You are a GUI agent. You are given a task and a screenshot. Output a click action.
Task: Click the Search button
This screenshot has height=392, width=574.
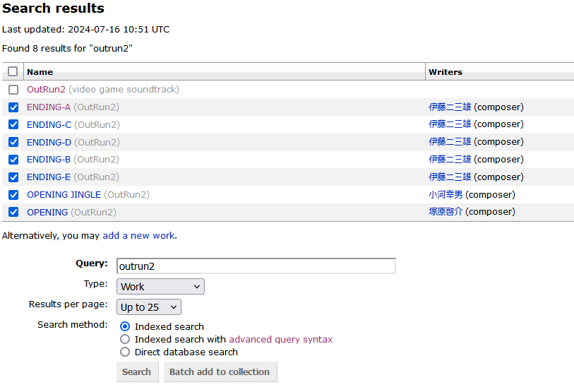tap(136, 372)
